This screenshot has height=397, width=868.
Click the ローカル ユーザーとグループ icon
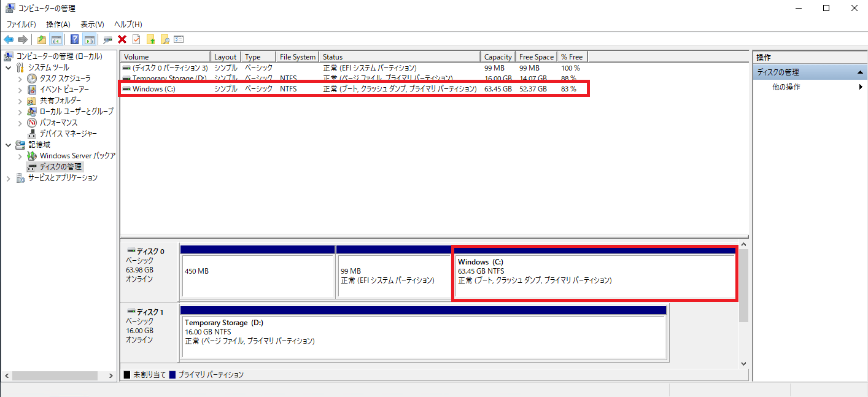pyautogui.click(x=32, y=111)
